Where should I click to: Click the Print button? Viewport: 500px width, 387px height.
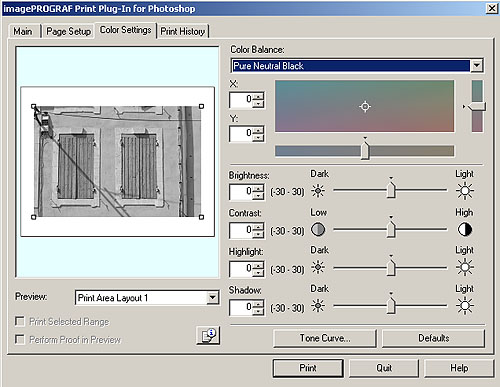308,368
